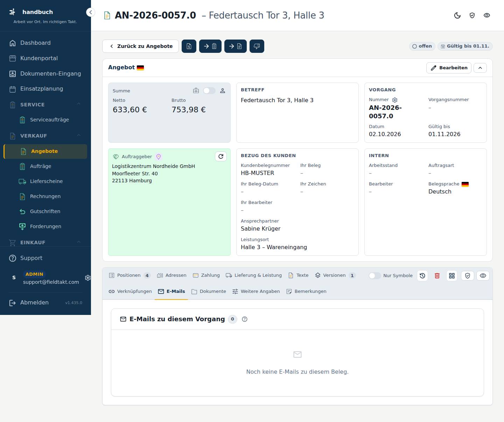Refresh the Auftraggeber address card
This screenshot has height=422, width=504.
(x=221, y=156)
